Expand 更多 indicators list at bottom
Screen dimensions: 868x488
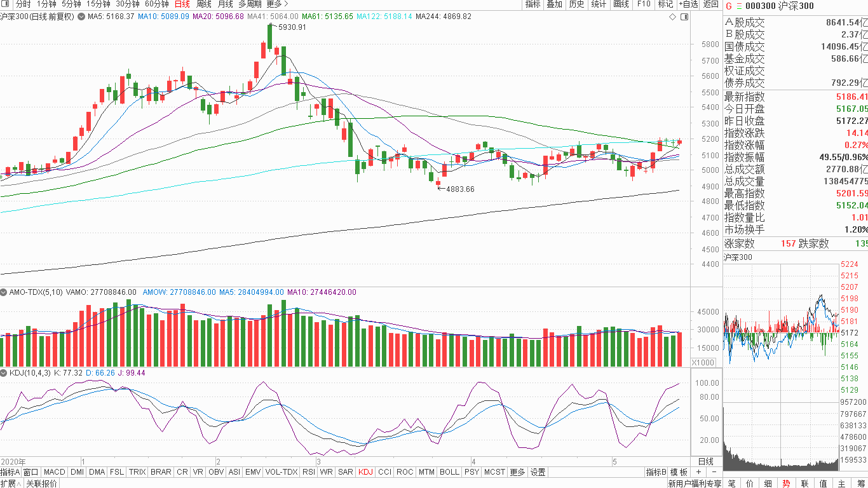pos(518,472)
